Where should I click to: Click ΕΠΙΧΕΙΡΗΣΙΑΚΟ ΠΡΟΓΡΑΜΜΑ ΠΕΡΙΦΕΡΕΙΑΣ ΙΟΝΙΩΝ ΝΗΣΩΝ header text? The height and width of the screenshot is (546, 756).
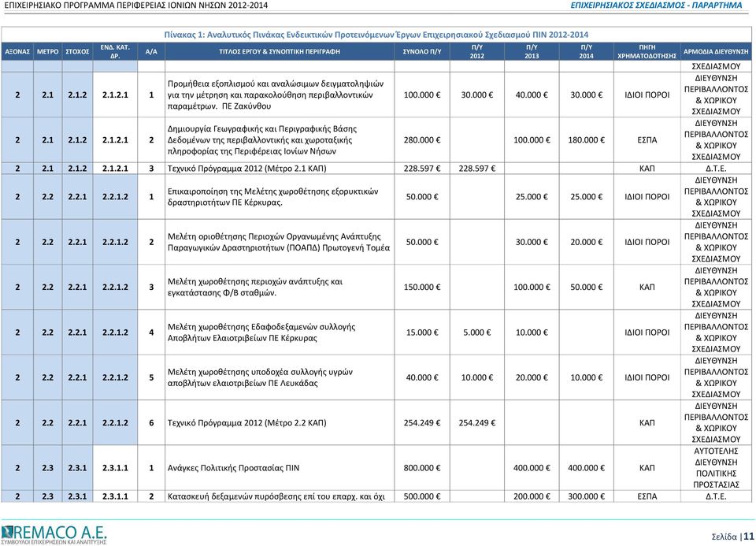pyautogui.click(x=135, y=6)
